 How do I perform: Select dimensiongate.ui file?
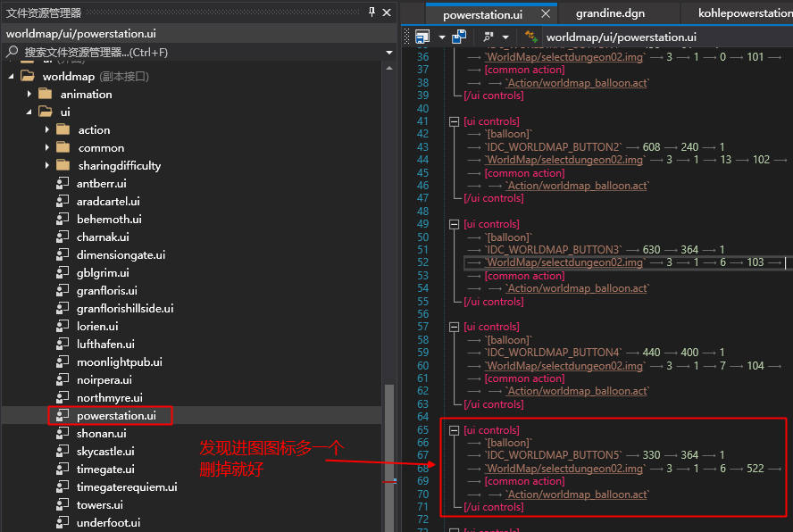(x=121, y=255)
